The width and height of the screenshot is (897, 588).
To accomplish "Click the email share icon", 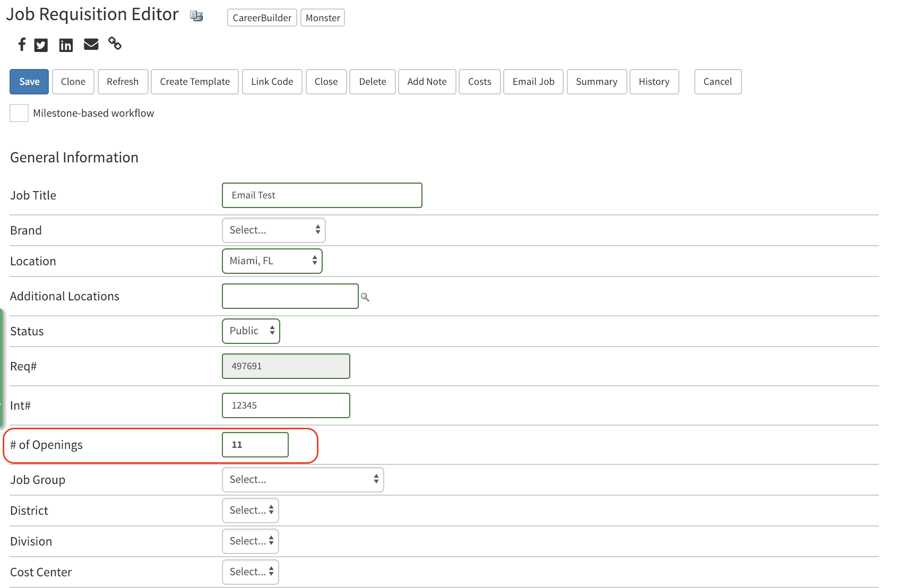I will tap(91, 45).
